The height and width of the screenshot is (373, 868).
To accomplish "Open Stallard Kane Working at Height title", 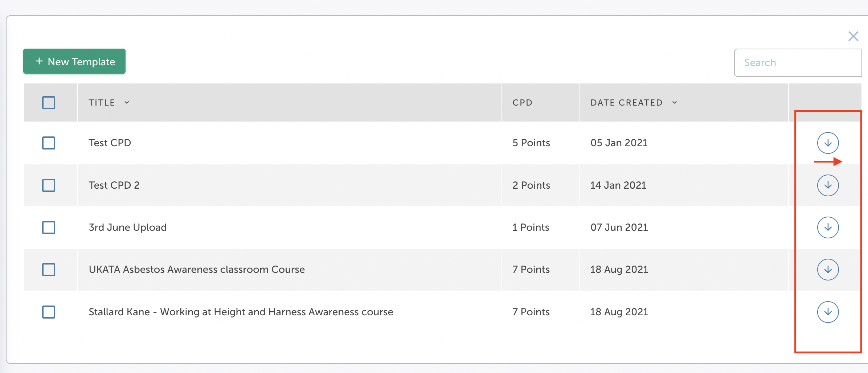I will point(241,312).
